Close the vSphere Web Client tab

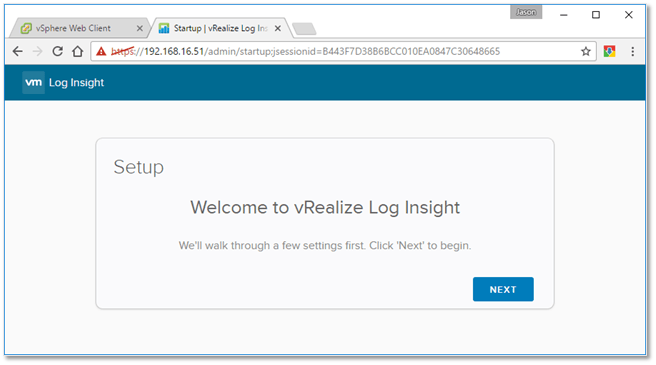pos(140,28)
